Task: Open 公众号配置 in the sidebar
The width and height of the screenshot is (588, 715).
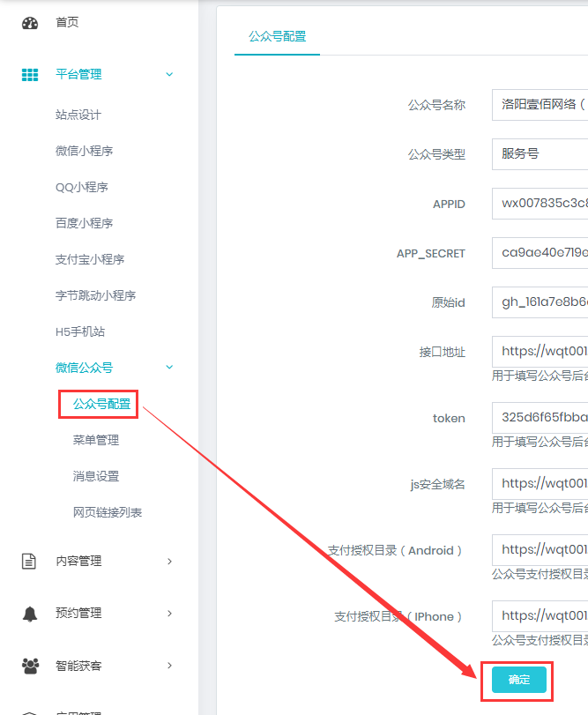Action: point(101,404)
